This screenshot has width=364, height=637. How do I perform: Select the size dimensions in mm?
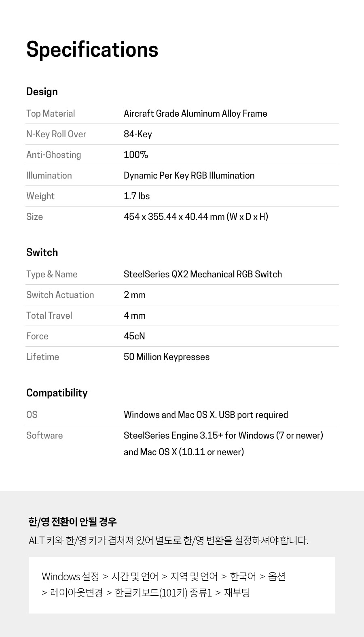pos(196,217)
